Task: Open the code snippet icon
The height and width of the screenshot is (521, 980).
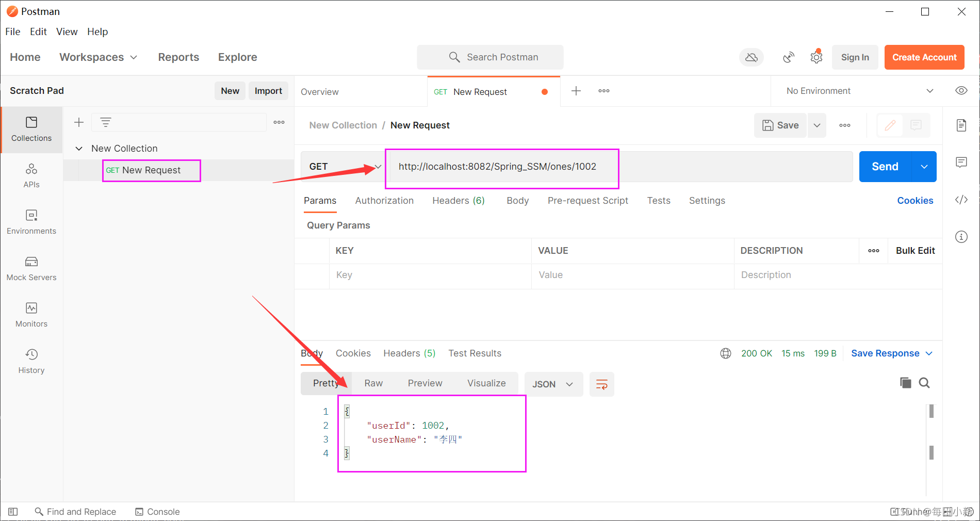Action: point(961,200)
